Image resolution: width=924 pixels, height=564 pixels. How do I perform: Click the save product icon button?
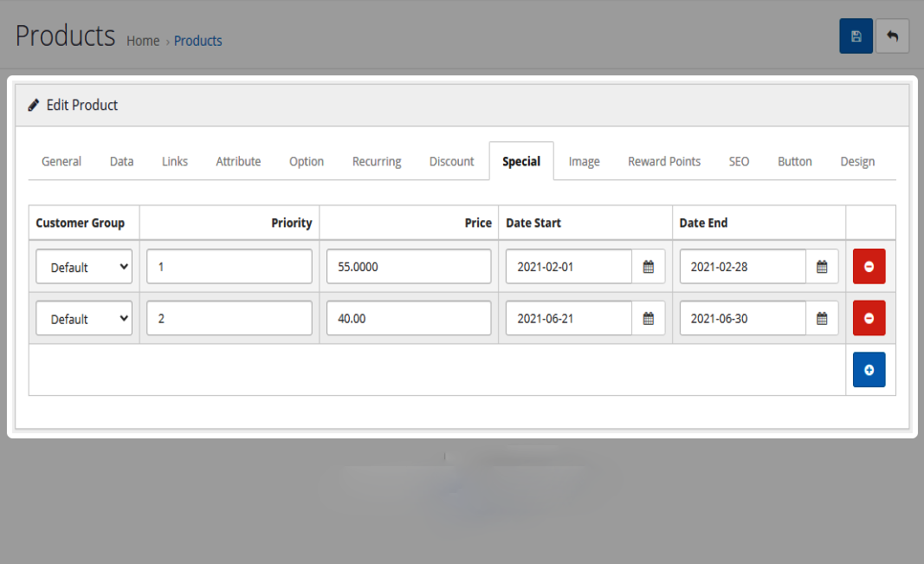(x=856, y=36)
